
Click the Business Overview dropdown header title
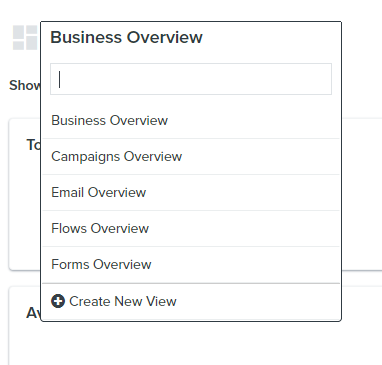coord(126,37)
